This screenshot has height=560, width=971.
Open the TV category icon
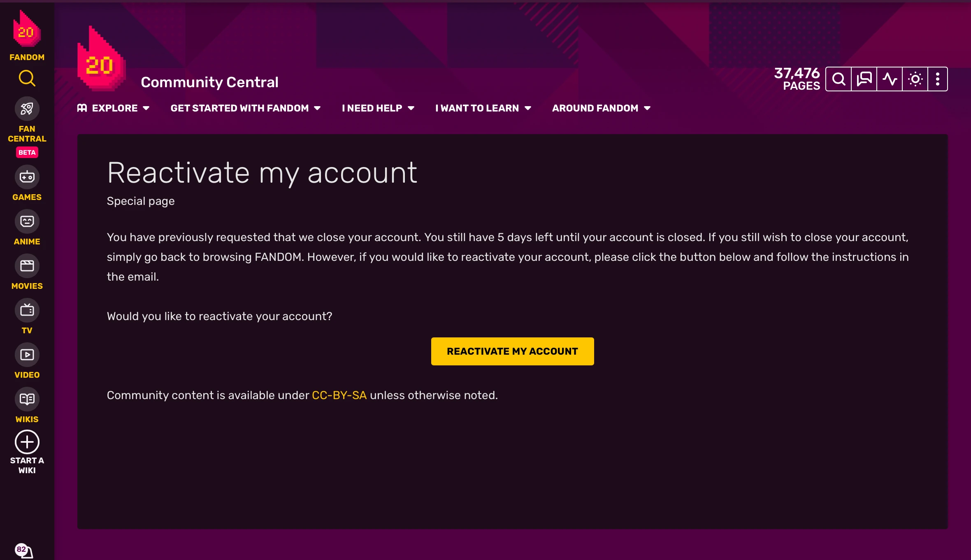(27, 311)
